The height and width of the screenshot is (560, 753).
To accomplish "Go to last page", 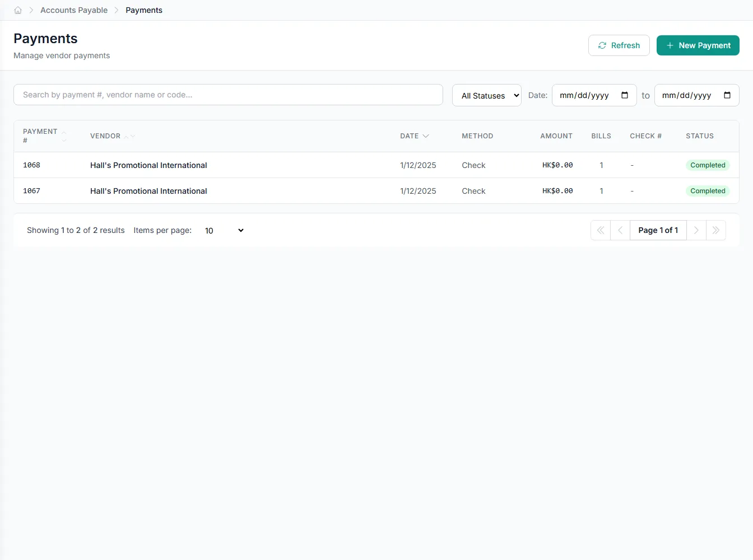I will point(716,230).
